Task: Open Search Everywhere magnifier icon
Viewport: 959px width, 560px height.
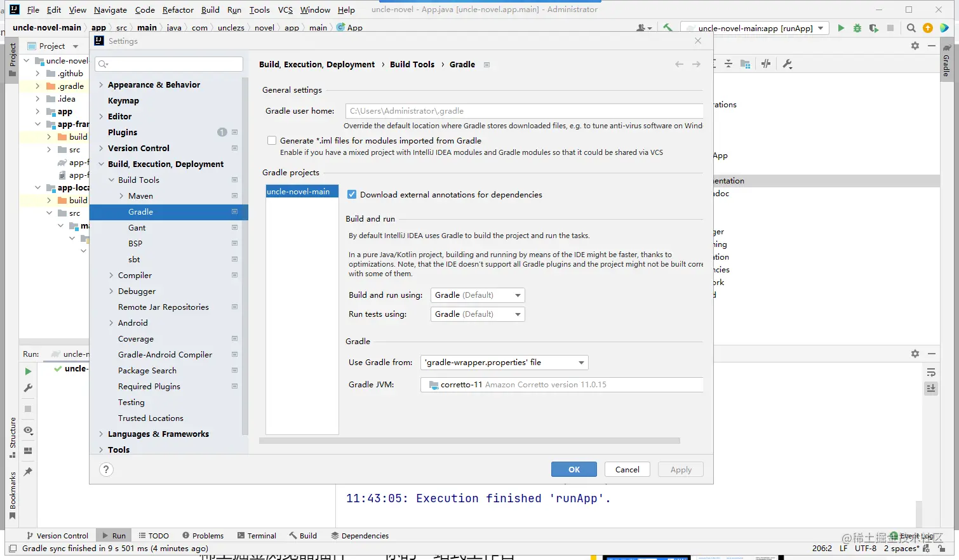Action: coord(911,28)
